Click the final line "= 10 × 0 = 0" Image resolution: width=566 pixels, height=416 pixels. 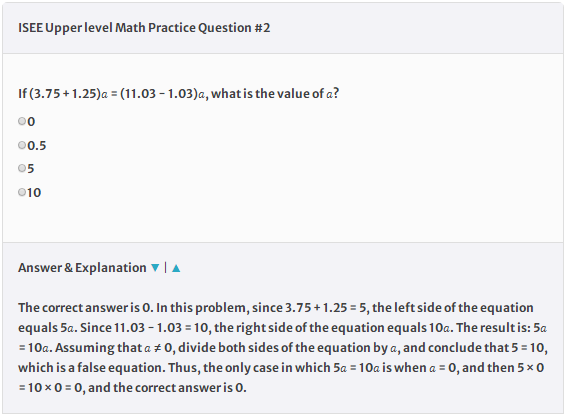[x=51, y=388]
